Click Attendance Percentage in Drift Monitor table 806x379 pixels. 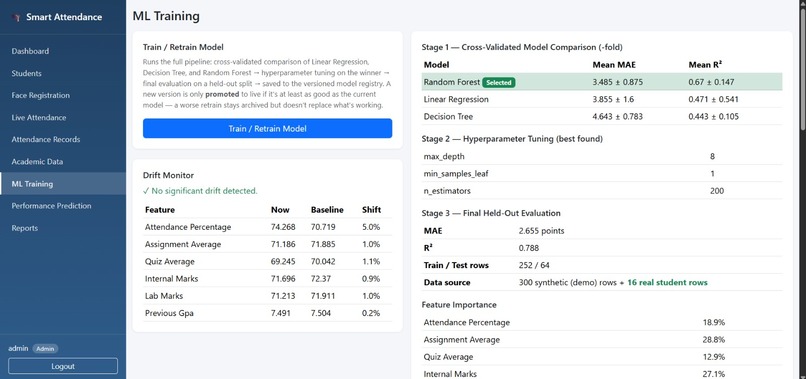coord(188,227)
